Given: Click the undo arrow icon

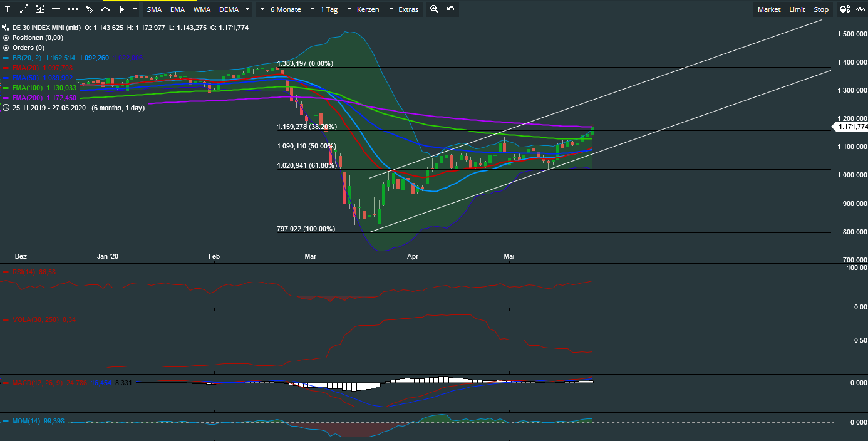Looking at the screenshot, I should click(x=450, y=9).
